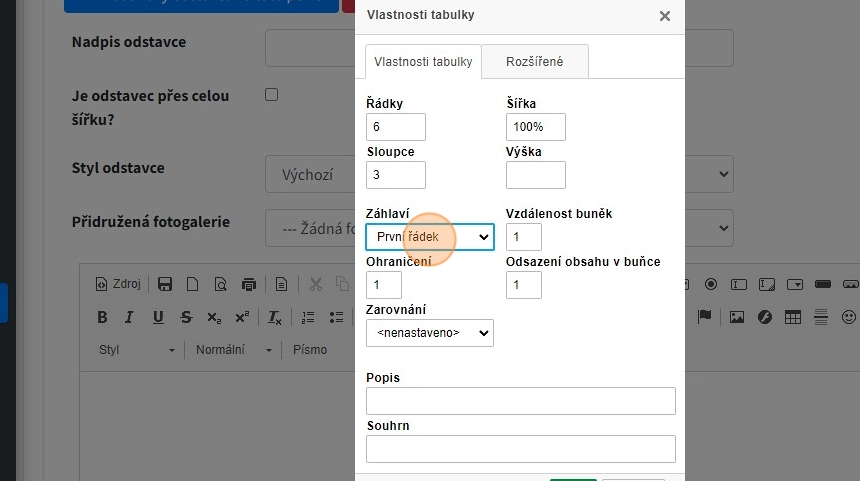Image resolution: width=860 pixels, height=481 pixels.
Task: Open the Smiley emoticon picker
Action: (849, 318)
